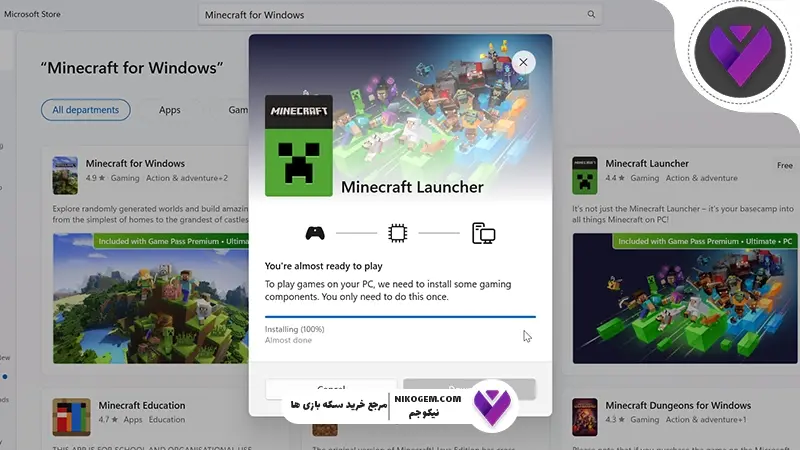Open the Minecraft for Windows result icon

point(65,176)
